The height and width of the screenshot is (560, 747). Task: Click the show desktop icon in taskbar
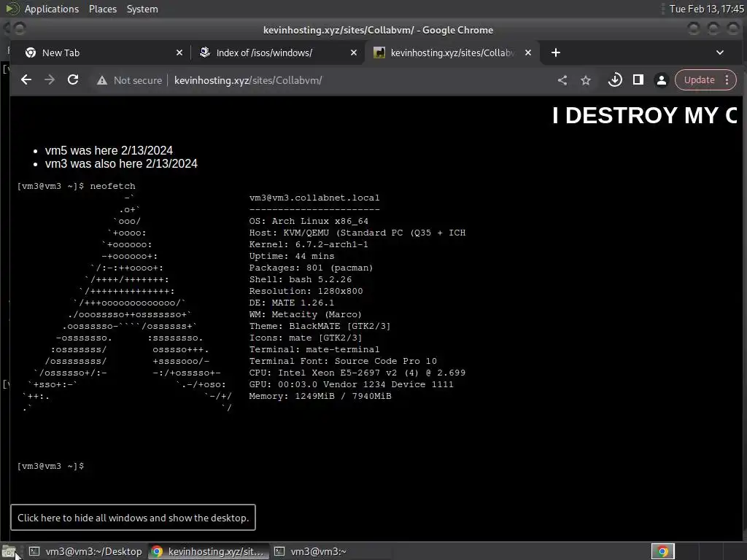pos(9,551)
